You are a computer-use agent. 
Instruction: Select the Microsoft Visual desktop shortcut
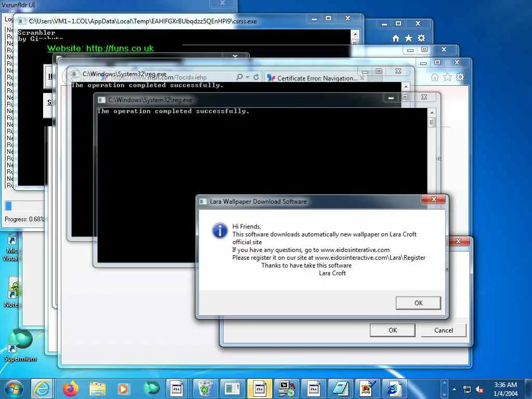(x=11, y=247)
